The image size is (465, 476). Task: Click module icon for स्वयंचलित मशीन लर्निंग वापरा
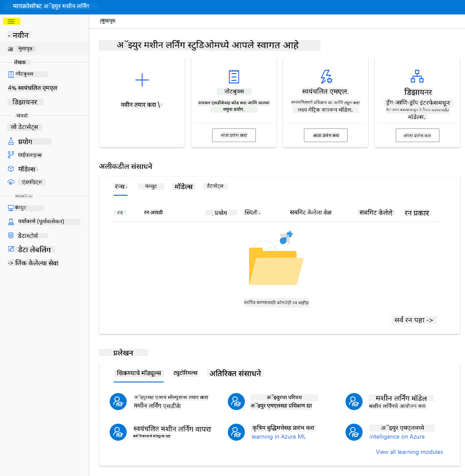[118, 432]
